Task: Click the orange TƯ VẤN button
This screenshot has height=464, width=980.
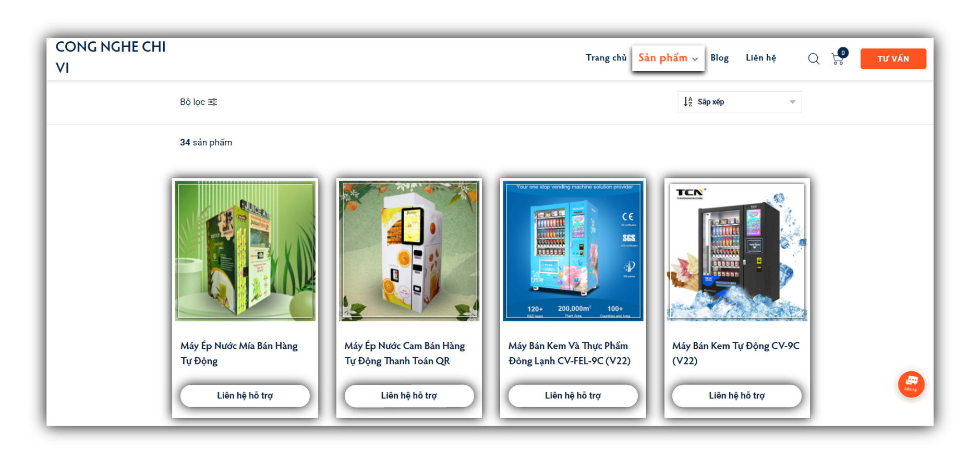Action: (x=893, y=59)
